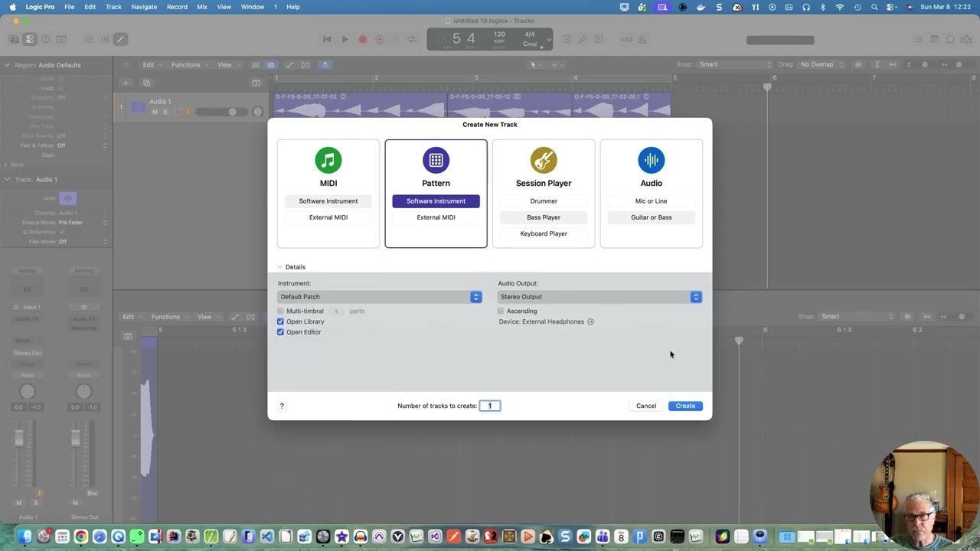The image size is (980, 551).
Task: Click the Audio 1 track header icon
Action: tap(138, 107)
